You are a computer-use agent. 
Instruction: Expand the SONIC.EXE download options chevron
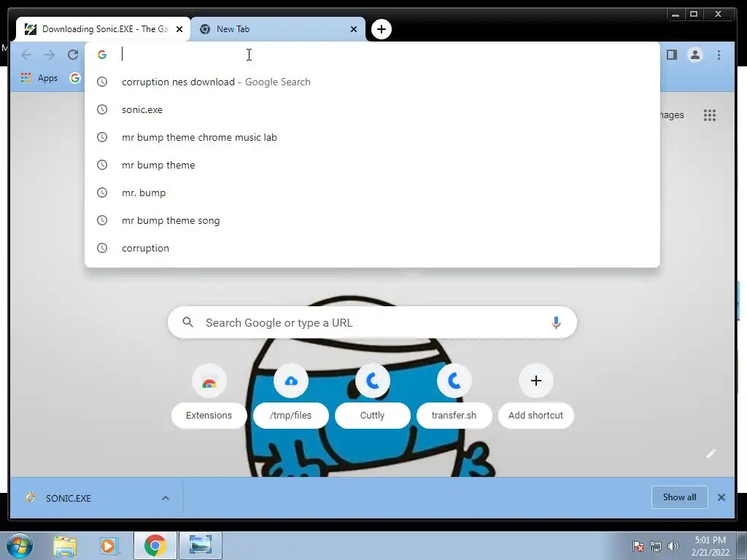tap(166, 498)
